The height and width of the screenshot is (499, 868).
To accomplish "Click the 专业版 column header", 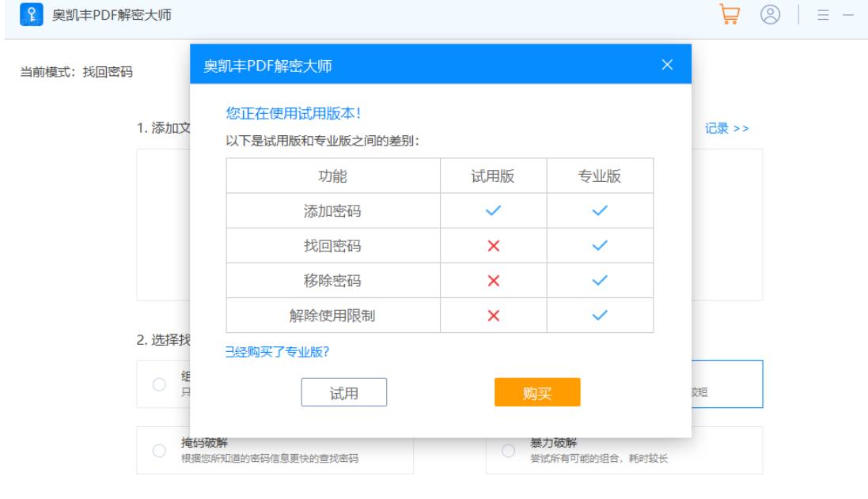I will point(600,176).
